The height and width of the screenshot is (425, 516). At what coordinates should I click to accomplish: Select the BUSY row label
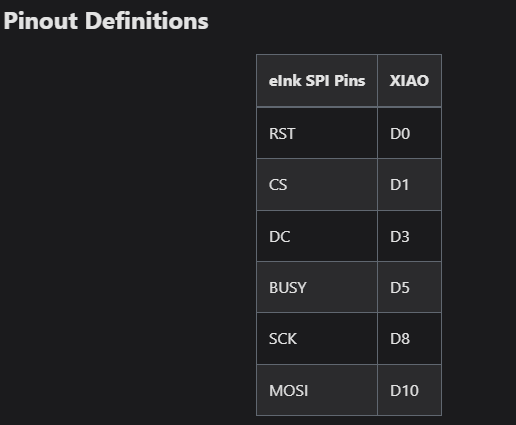click(317, 287)
